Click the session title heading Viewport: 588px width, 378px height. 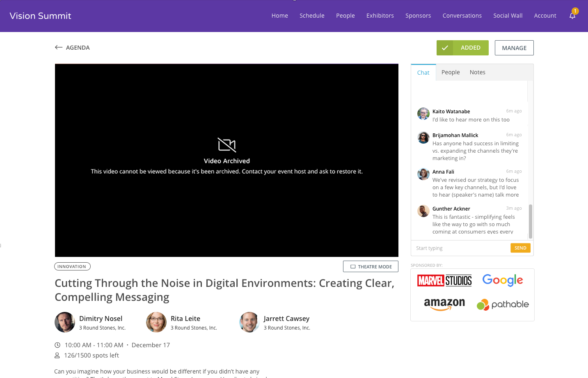point(224,290)
